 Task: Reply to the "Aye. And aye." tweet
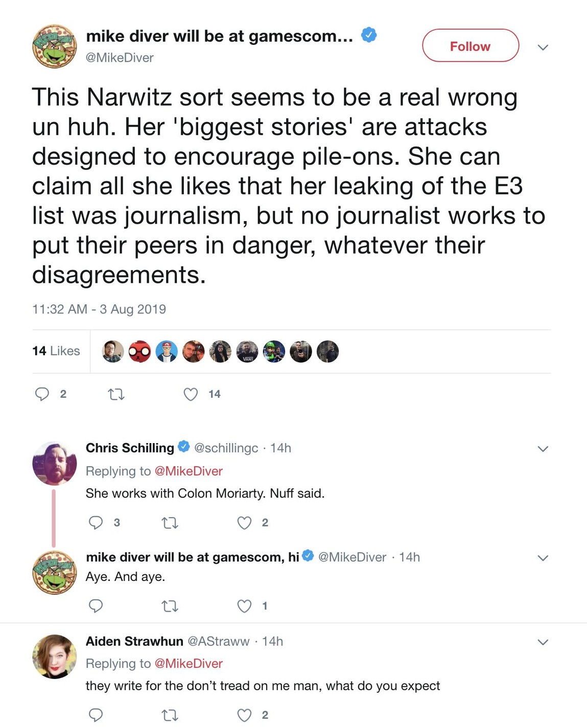point(96,606)
